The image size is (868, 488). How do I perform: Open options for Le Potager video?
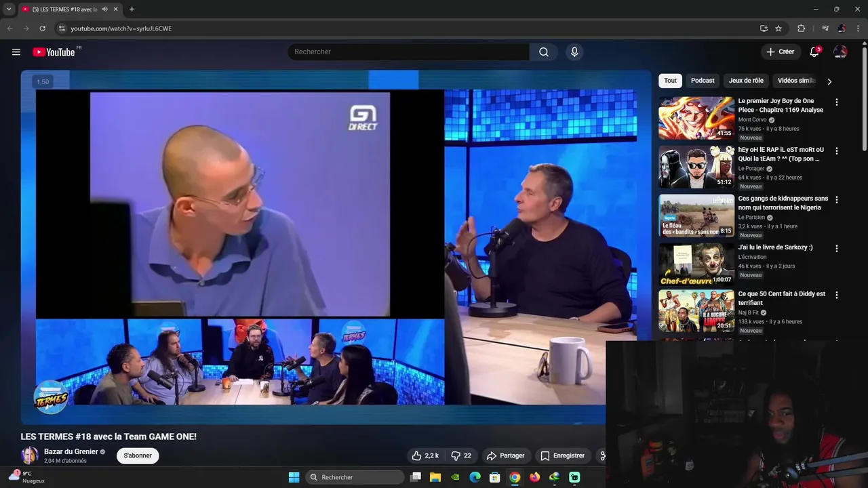click(x=836, y=151)
